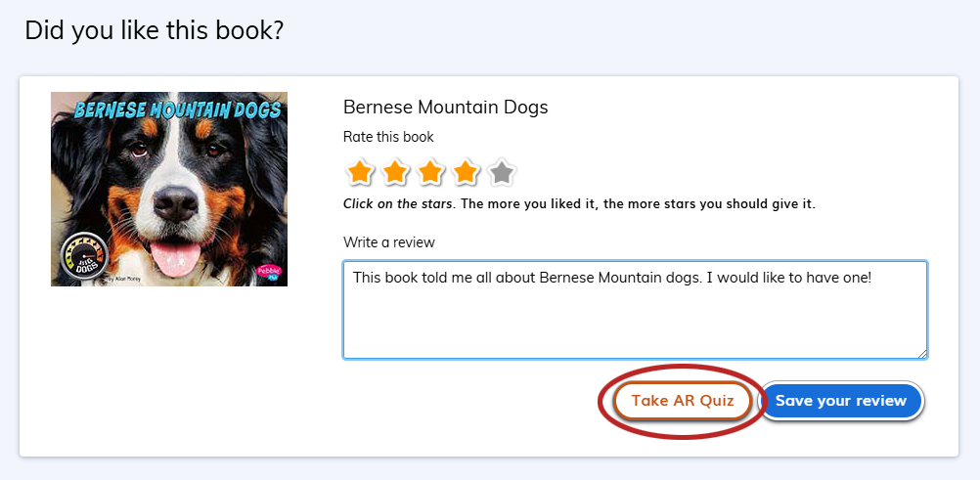Select the third rating star
The height and width of the screenshot is (480, 980).
[x=430, y=173]
